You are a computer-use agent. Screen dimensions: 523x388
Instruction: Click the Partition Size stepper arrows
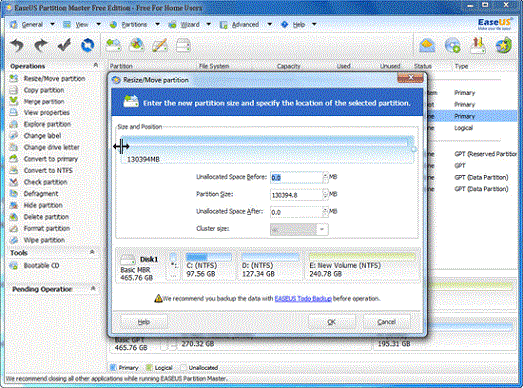click(x=325, y=195)
